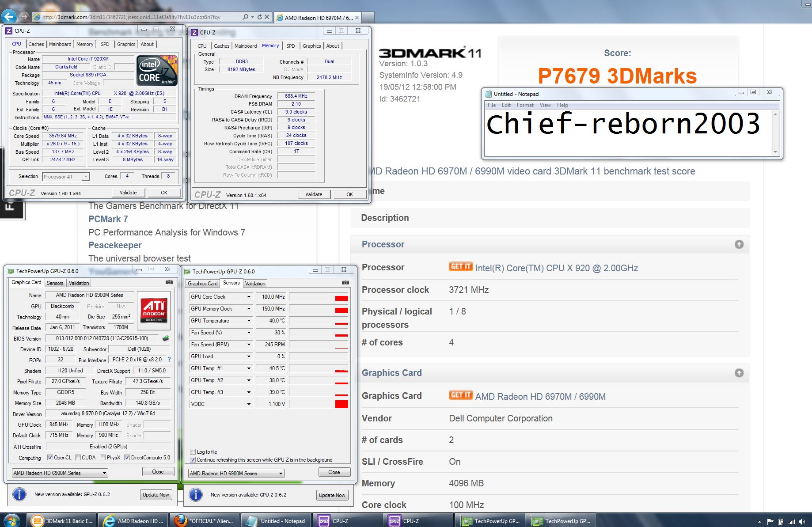Open the GPU Core Clock sensor dropdown
This screenshot has height=527, width=812.
click(x=249, y=297)
